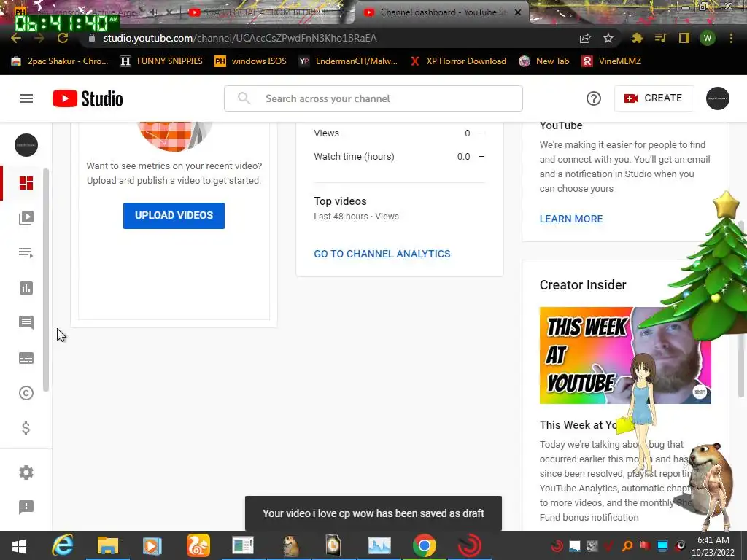Viewport: 747px width, 560px height.
Task: Open the Content videos icon in the sidebar
Action: point(26,217)
